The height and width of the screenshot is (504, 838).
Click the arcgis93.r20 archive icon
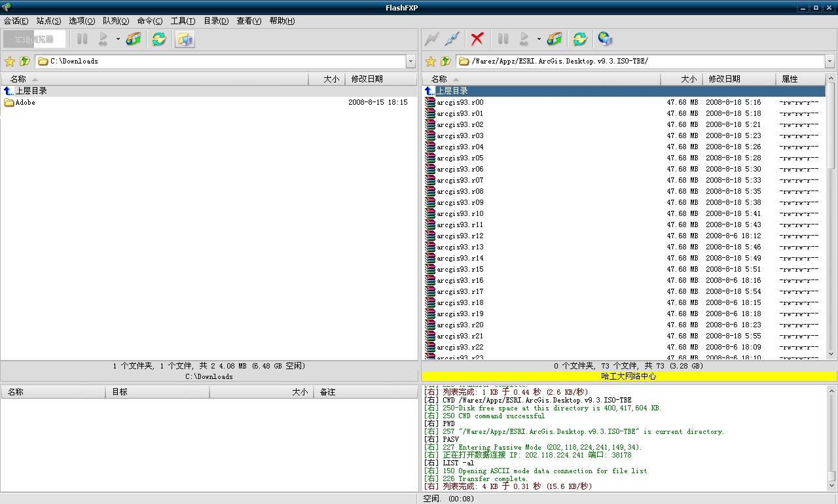(430, 325)
